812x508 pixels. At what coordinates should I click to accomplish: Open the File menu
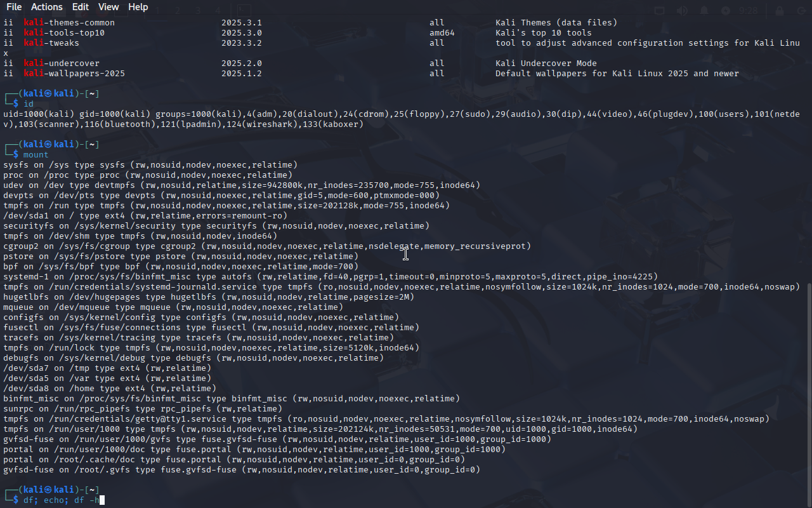coord(13,7)
